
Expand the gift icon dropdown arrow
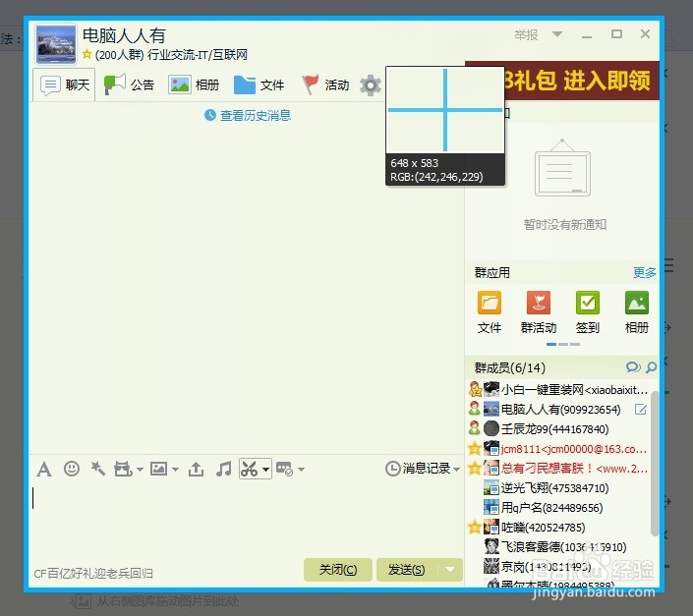(140, 470)
